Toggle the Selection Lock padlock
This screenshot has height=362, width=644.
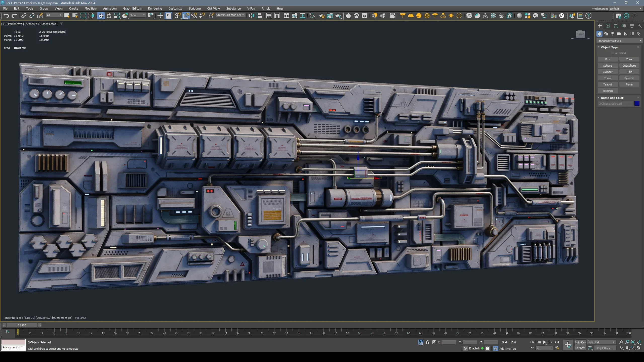point(427,342)
